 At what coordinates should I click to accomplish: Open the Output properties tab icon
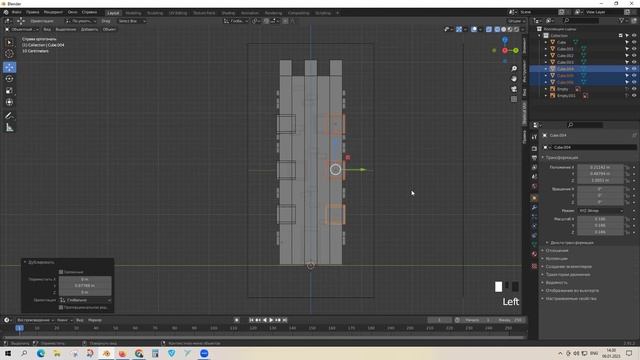click(534, 158)
